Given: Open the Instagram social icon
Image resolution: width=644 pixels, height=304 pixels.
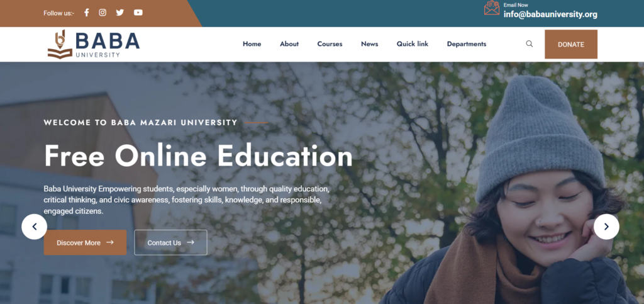Looking at the screenshot, I should [103, 13].
